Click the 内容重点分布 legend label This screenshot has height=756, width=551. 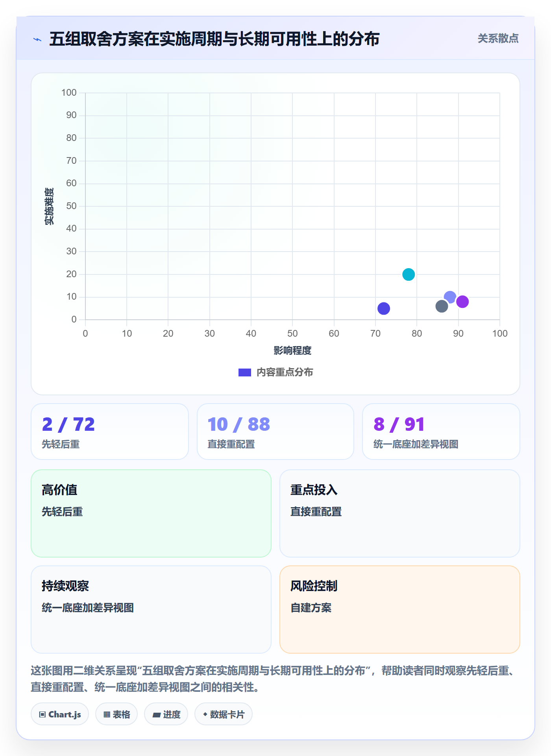(x=285, y=372)
